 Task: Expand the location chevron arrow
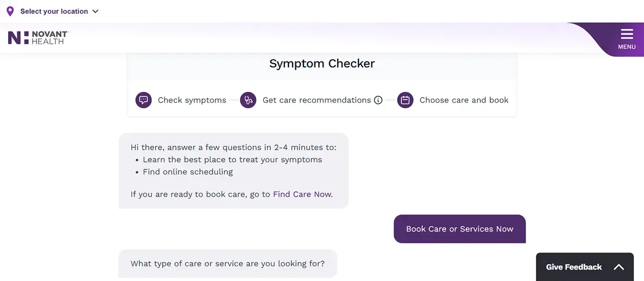tap(96, 11)
